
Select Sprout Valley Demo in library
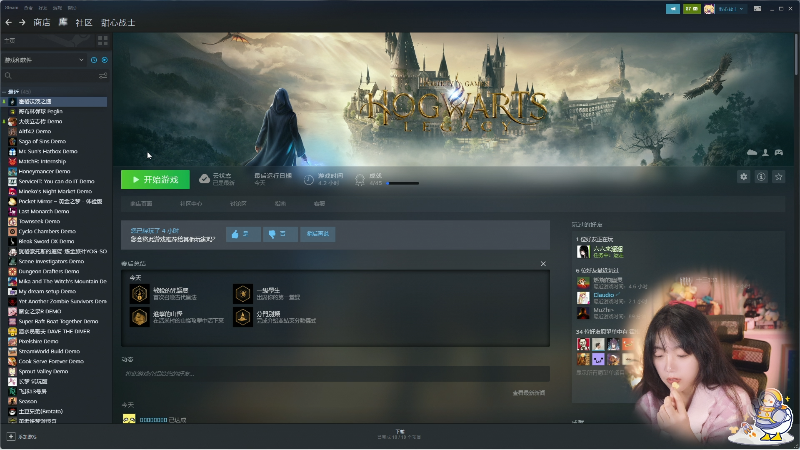[43, 371]
